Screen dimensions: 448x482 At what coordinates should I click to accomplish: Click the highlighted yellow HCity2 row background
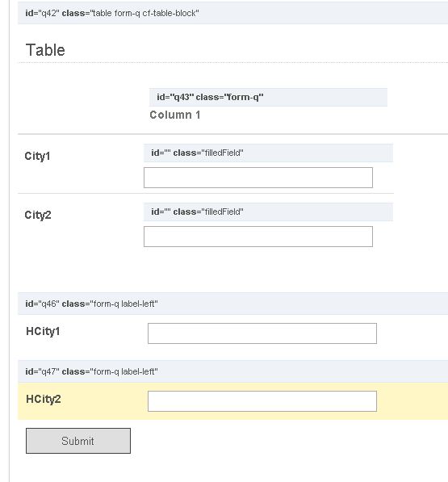[x=233, y=401]
